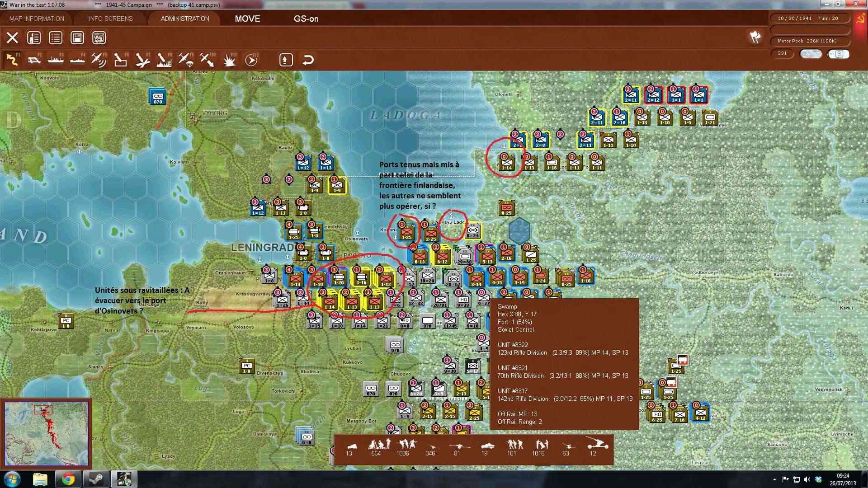Open the INFO SCREENS tab
Image resolution: width=868 pixels, height=488 pixels.
(x=111, y=19)
